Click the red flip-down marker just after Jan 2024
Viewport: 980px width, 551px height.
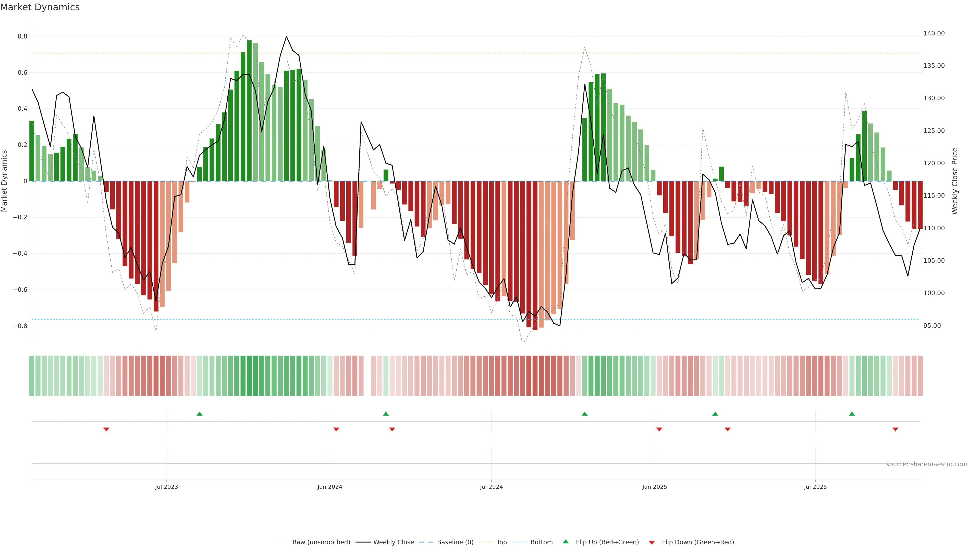(336, 429)
